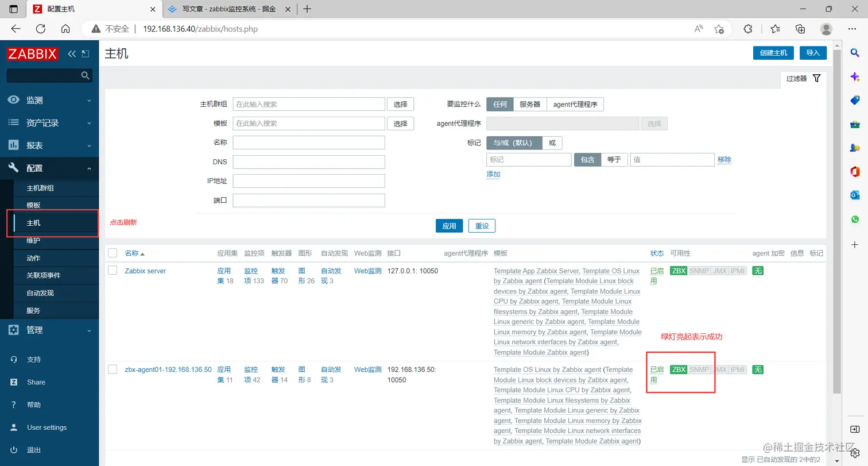
Task: Tick the zbx-agent01 row checkbox
Action: (x=113, y=369)
